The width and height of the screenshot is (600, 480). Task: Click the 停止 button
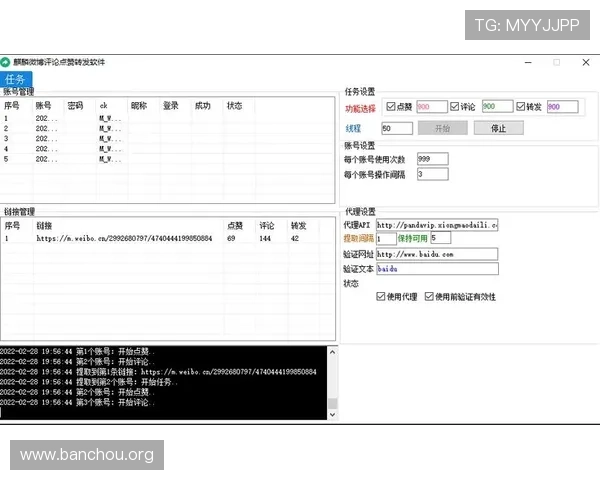tap(499, 128)
